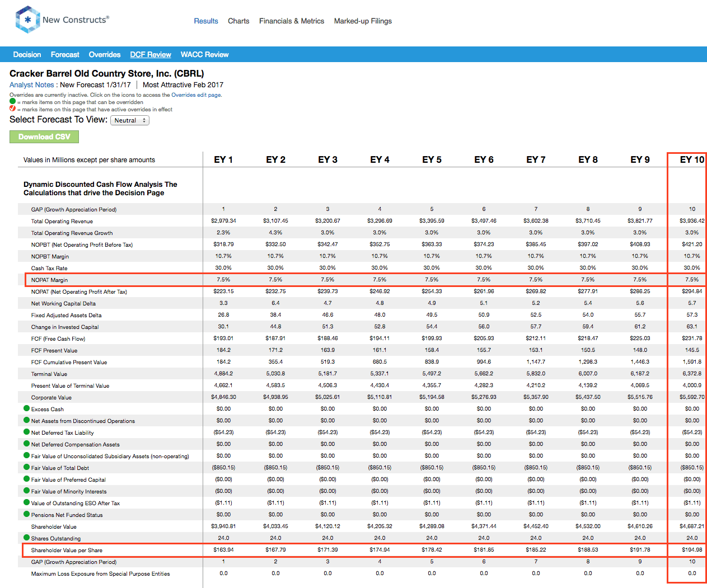This screenshot has width=707, height=588.
Task: Click the Total Operating Revenue row label
Action: click(x=62, y=222)
